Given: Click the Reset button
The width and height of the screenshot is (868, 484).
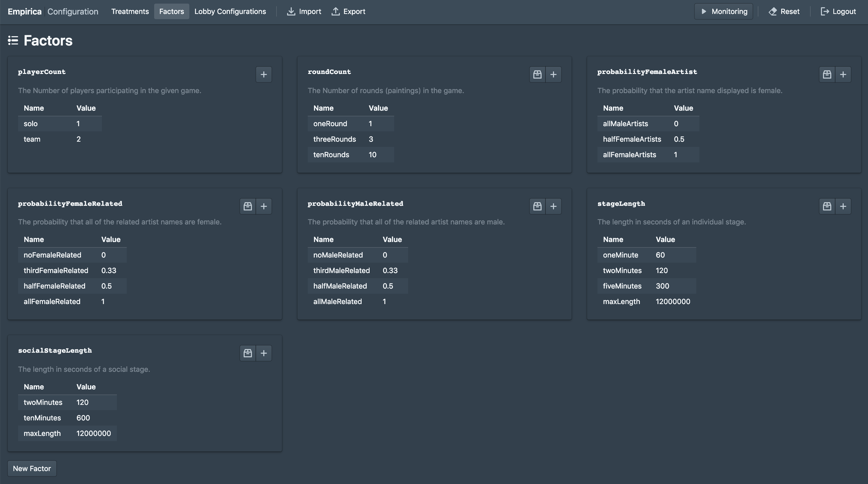Looking at the screenshot, I should [x=784, y=11].
